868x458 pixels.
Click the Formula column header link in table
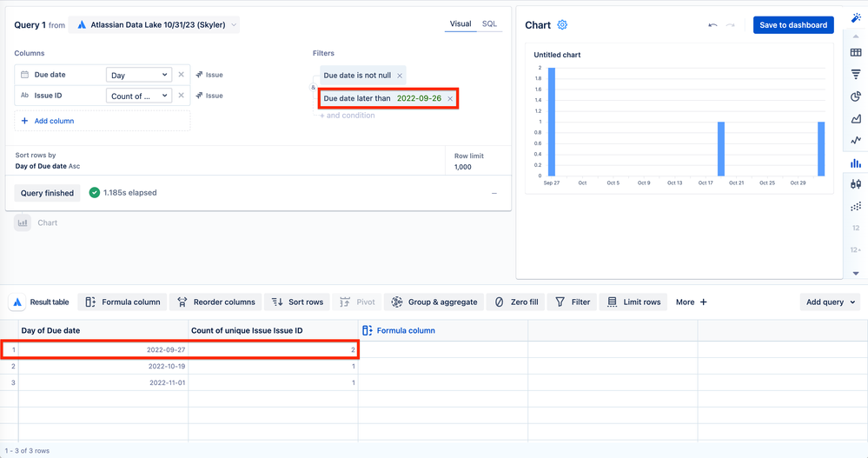[x=399, y=330]
